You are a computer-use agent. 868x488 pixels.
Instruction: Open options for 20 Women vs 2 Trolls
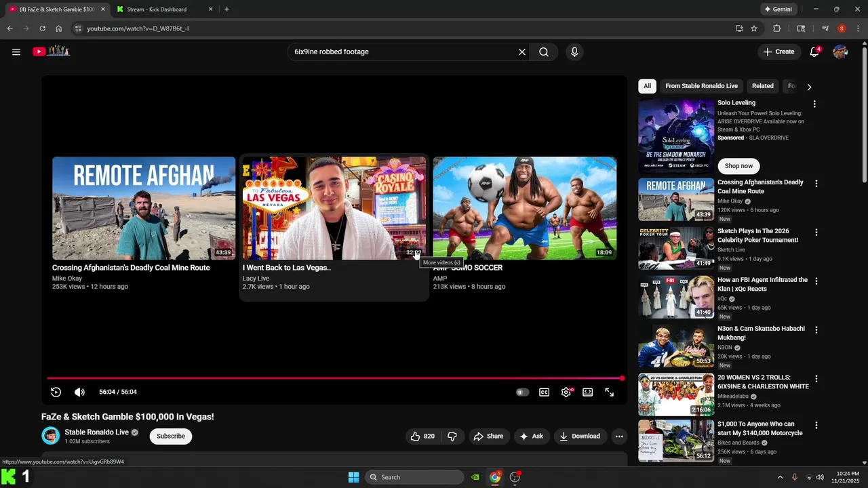pos(816,379)
